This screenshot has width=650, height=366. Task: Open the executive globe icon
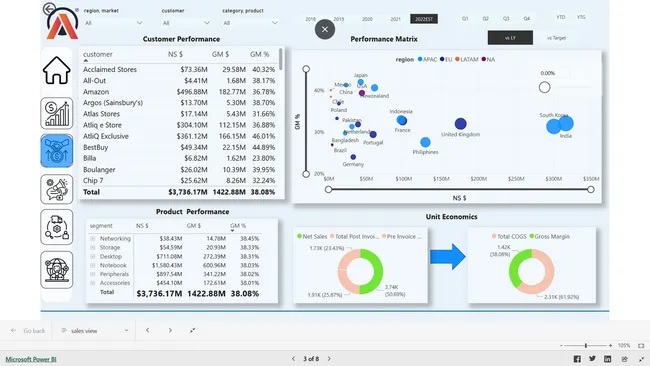pyautogui.click(x=57, y=270)
